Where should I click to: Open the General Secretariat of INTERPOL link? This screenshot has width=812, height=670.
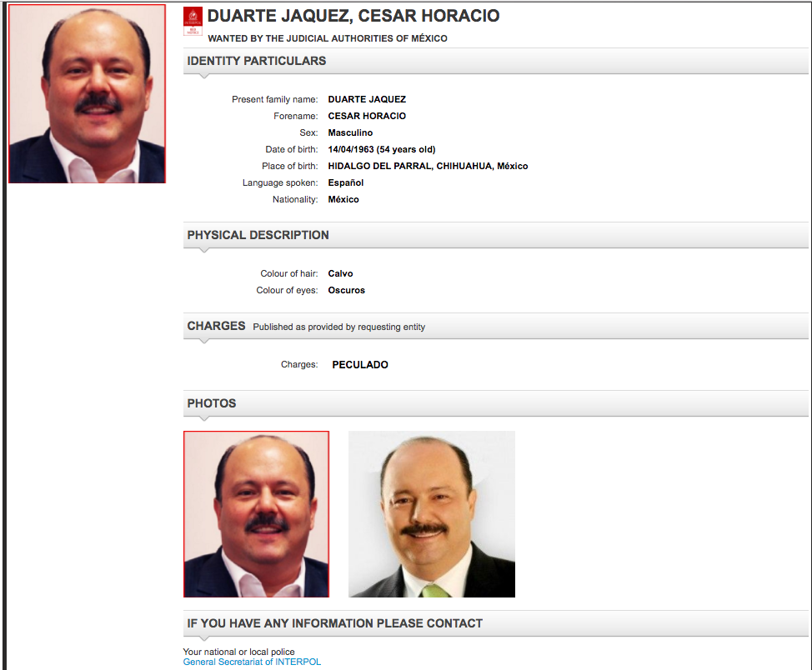click(252, 662)
